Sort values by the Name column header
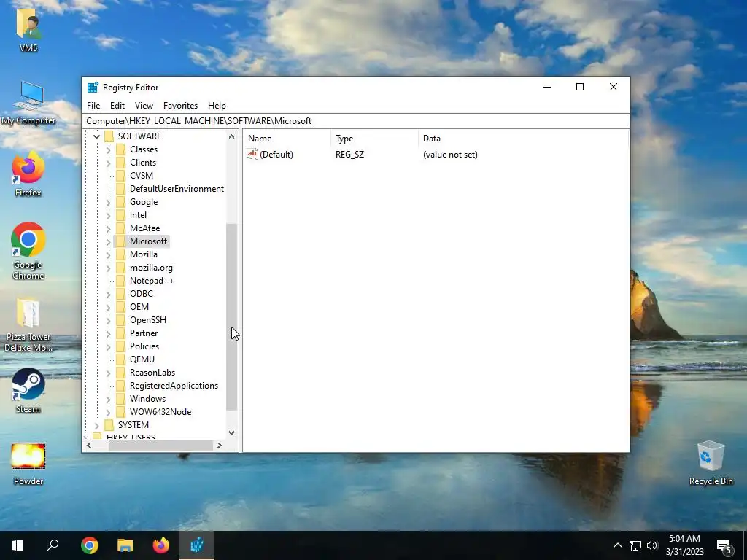 point(287,139)
